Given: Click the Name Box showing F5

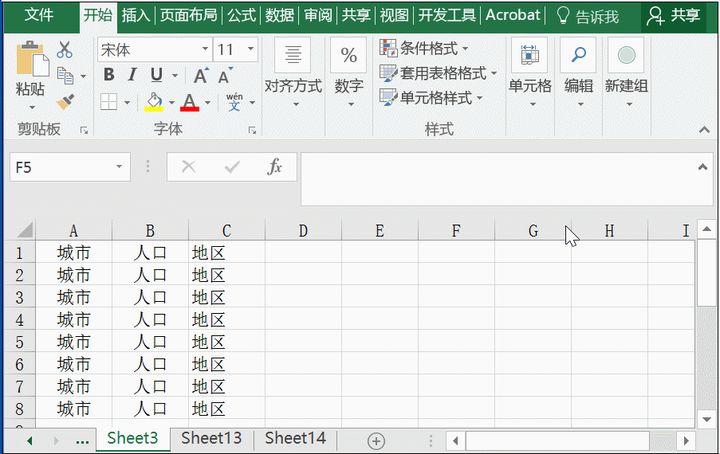Looking at the screenshot, I should [60, 167].
